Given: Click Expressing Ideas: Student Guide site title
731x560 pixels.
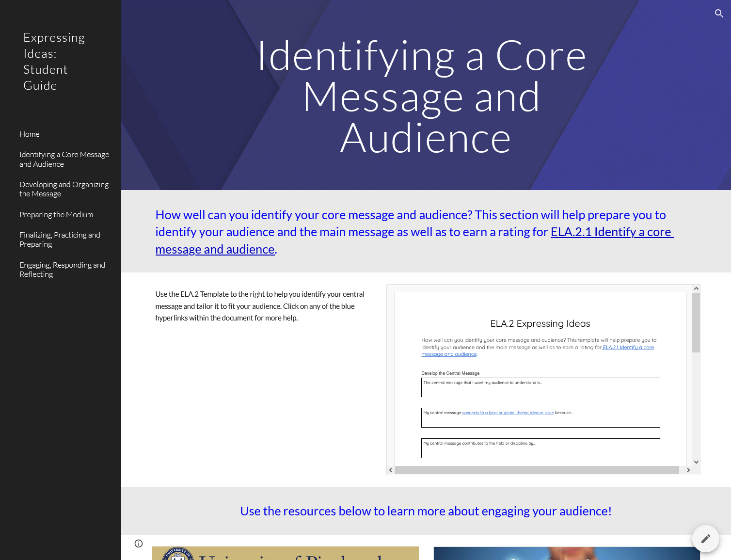Looking at the screenshot, I should 54,62.
